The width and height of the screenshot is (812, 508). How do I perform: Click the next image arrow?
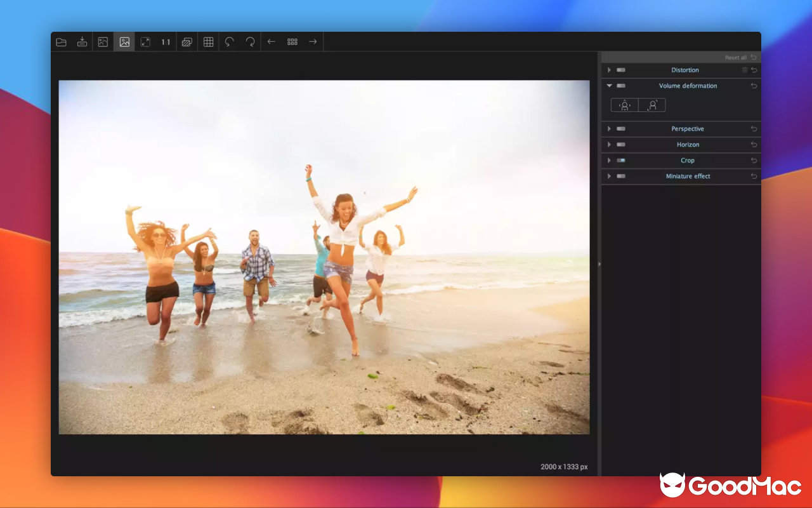(x=313, y=41)
